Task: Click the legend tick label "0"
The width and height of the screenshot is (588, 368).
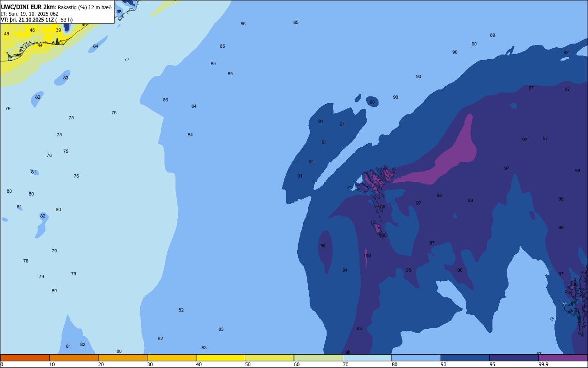Action: coord(2,364)
